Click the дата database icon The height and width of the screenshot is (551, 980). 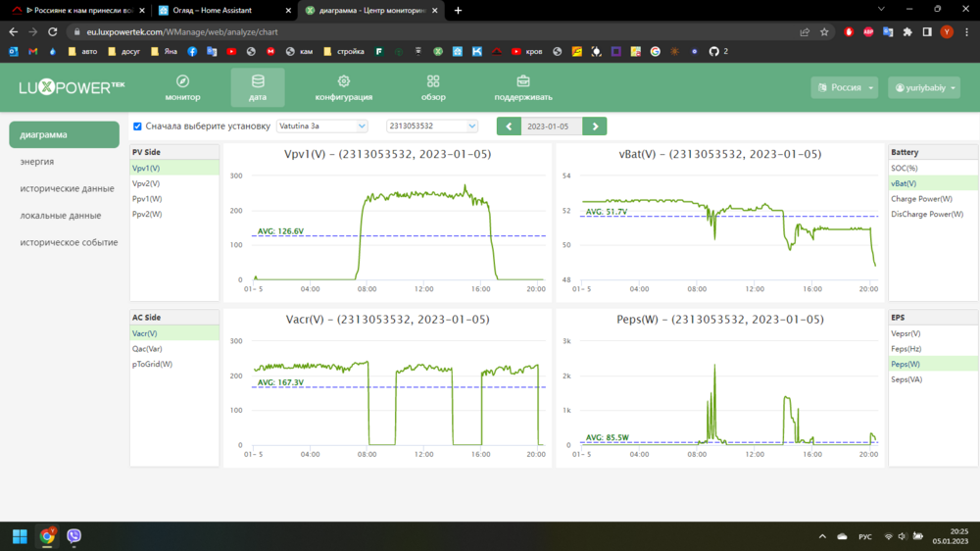point(258,81)
